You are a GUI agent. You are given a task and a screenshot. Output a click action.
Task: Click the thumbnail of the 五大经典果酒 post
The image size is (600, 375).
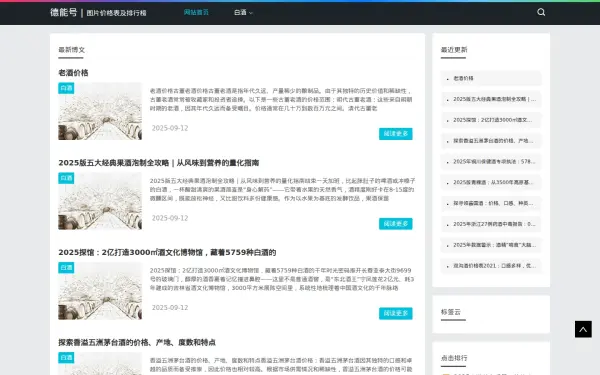pos(100,201)
